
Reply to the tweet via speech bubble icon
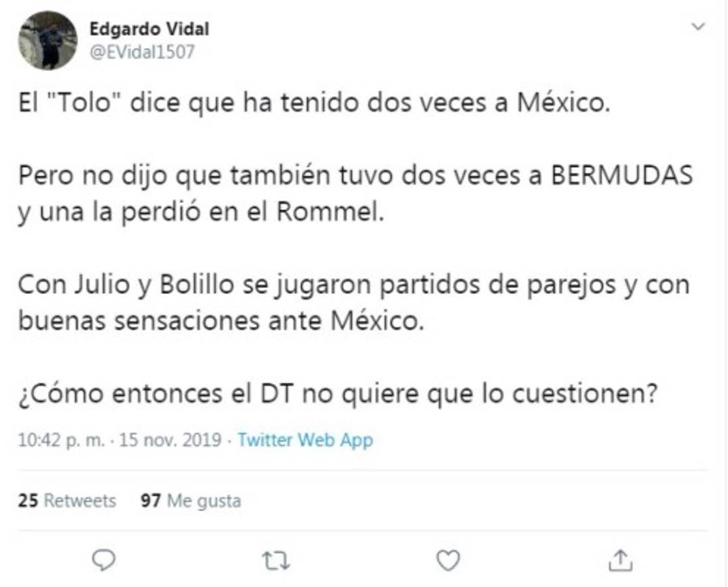coord(104,560)
